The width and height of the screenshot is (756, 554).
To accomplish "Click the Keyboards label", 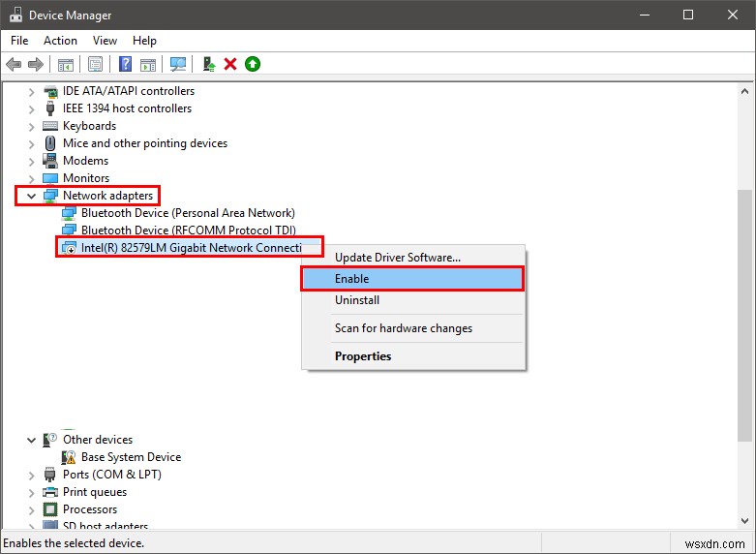I will click(90, 126).
